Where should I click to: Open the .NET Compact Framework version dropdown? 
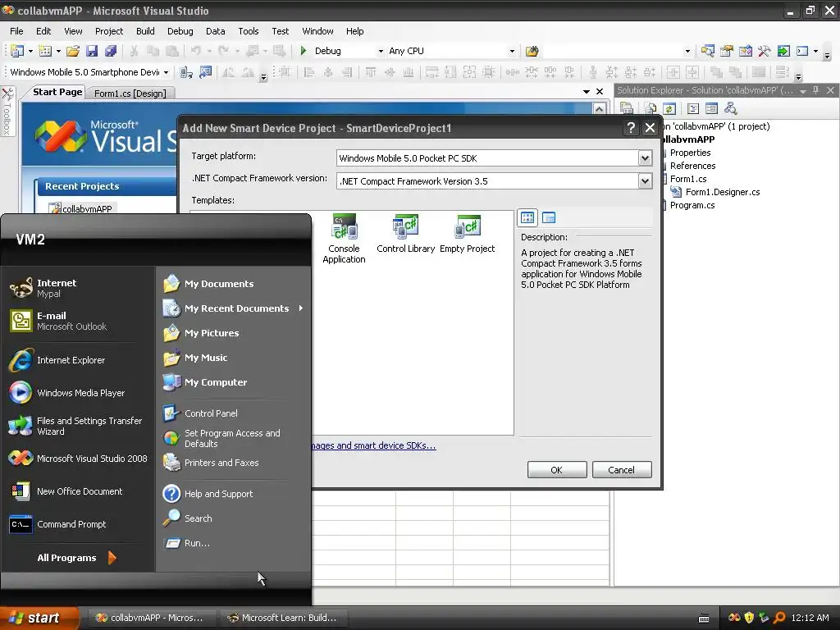pyautogui.click(x=645, y=181)
